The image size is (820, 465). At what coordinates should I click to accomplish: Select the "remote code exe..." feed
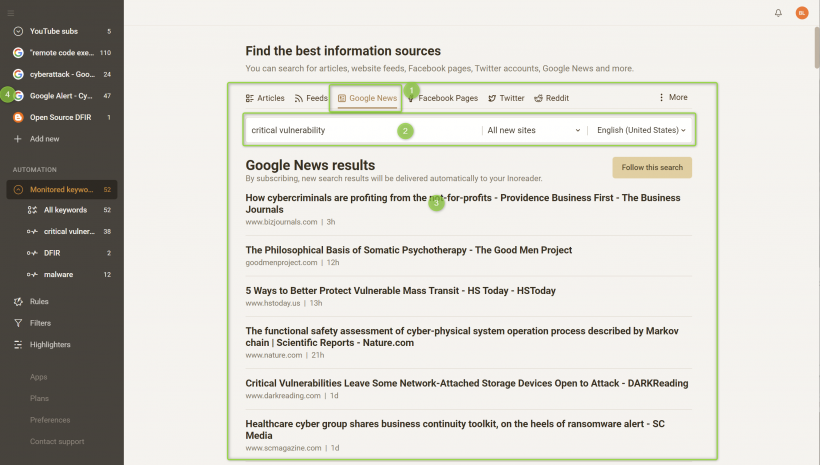tap(62, 53)
